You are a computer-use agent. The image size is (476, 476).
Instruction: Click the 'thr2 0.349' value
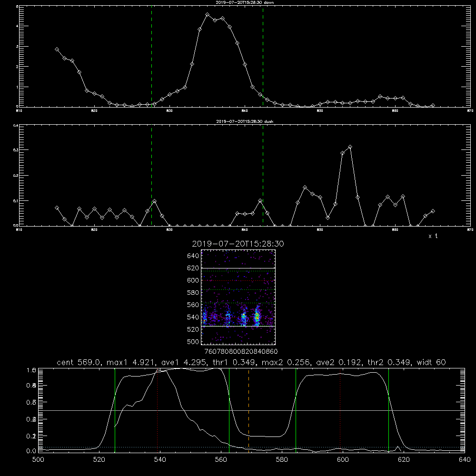tap(389, 362)
